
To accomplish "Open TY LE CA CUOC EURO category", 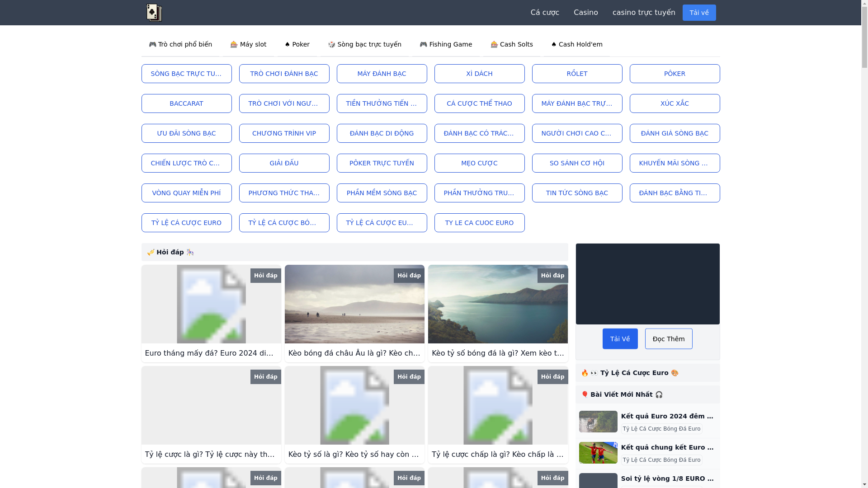I will pyautogui.click(x=480, y=223).
